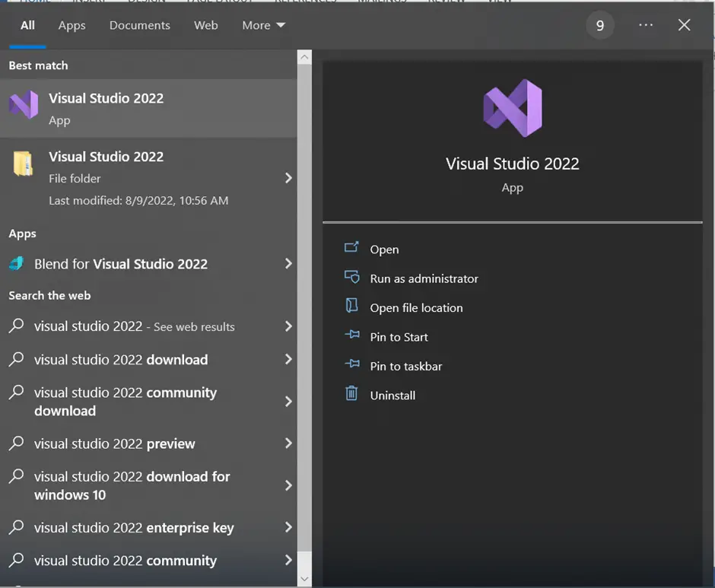The width and height of the screenshot is (715, 588).
Task: Click search icon beside 'visual studio 2022 enterprise key'
Action: point(17,527)
